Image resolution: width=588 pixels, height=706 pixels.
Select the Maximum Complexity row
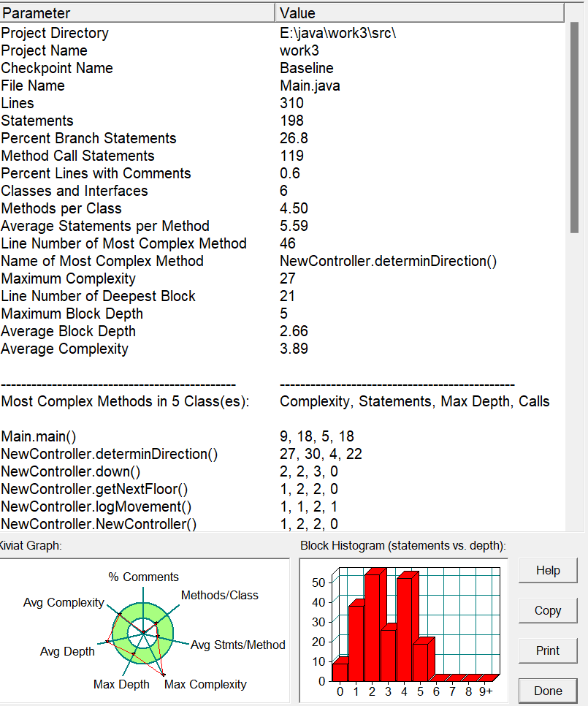283,278
